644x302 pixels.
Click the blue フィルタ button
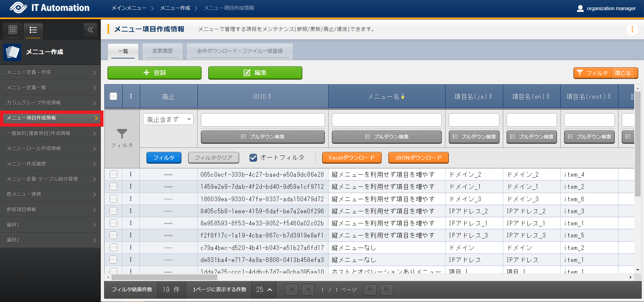click(164, 158)
